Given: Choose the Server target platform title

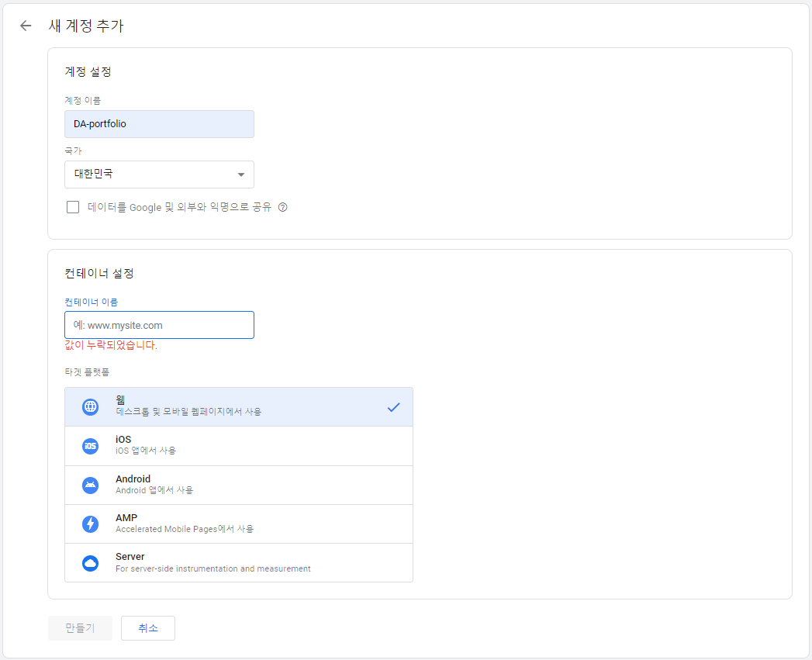Looking at the screenshot, I should 130,556.
